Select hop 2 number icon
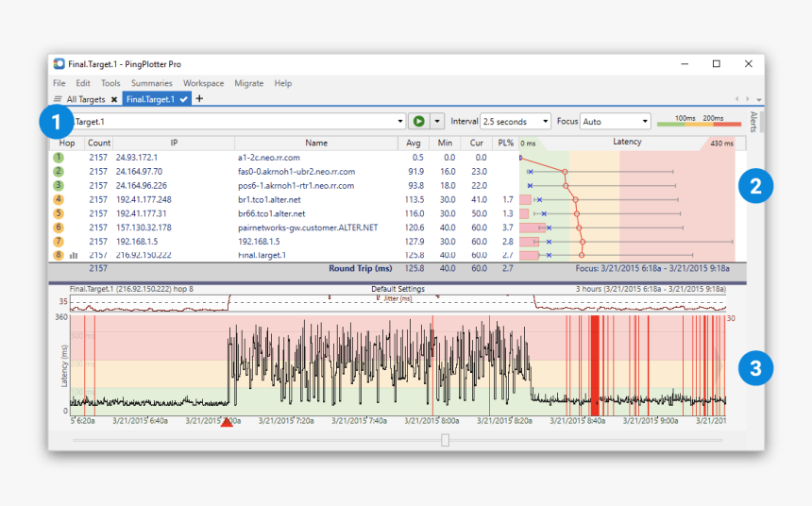The image size is (812, 506). tap(58, 171)
